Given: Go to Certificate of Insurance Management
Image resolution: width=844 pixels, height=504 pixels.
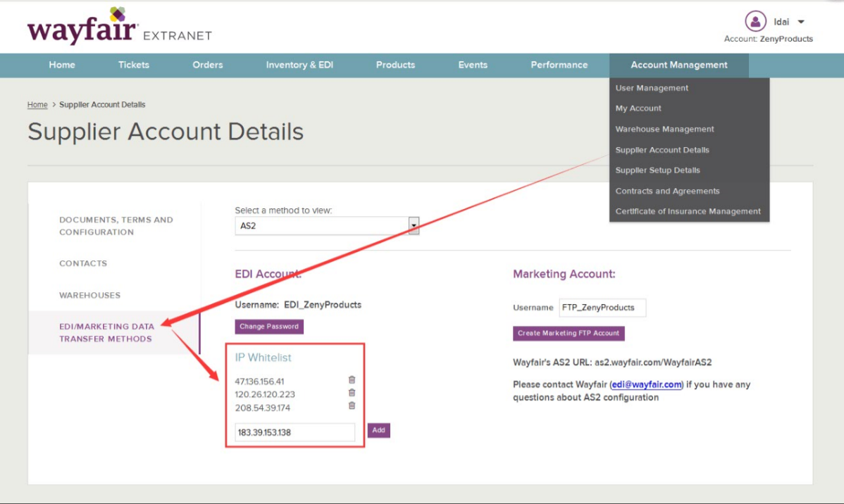Looking at the screenshot, I should tap(688, 211).
